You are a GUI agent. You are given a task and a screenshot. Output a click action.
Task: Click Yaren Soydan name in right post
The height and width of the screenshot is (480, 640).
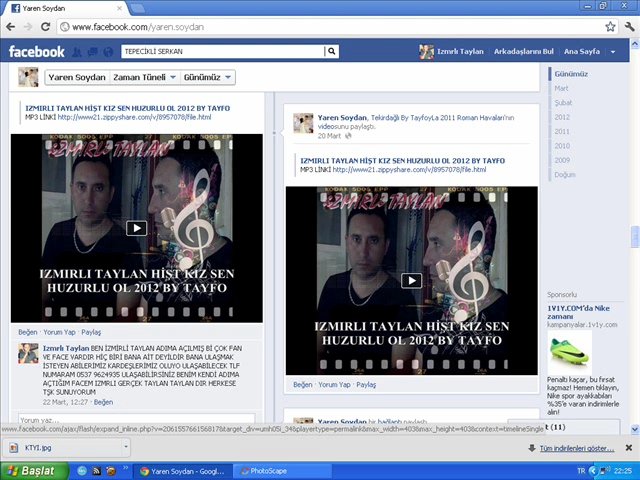(342, 118)
